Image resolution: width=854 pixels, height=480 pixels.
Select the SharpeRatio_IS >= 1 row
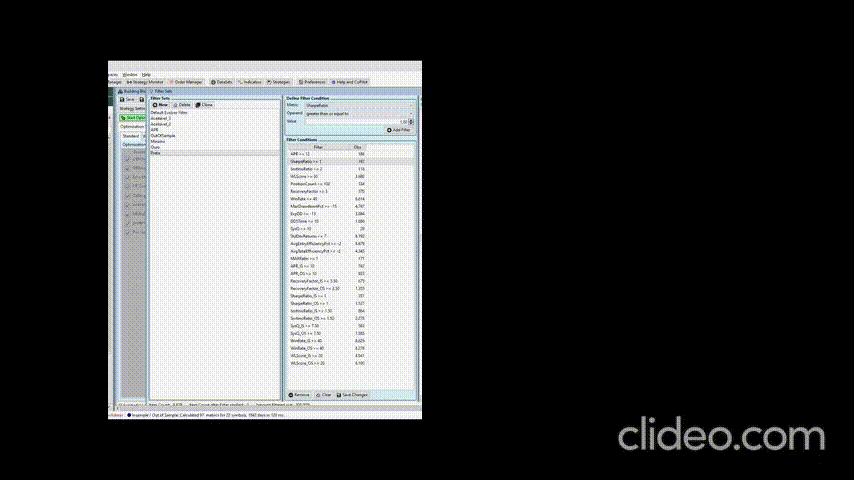pos(351,296)
